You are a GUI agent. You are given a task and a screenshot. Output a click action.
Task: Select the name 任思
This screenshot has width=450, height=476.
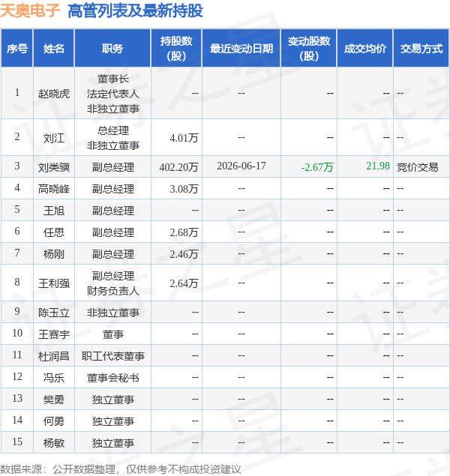coord(54,232)
